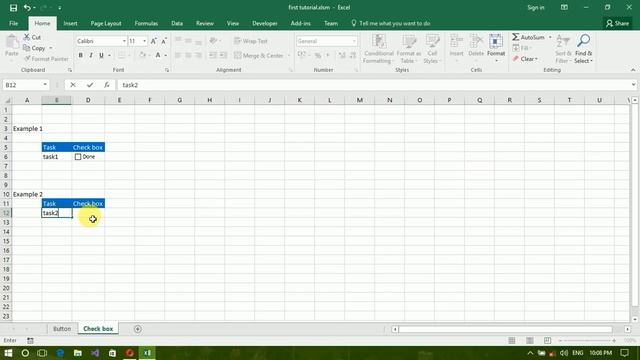The image size is (640, 360).
Task: Click the Review tab
Action: (204, 23)
